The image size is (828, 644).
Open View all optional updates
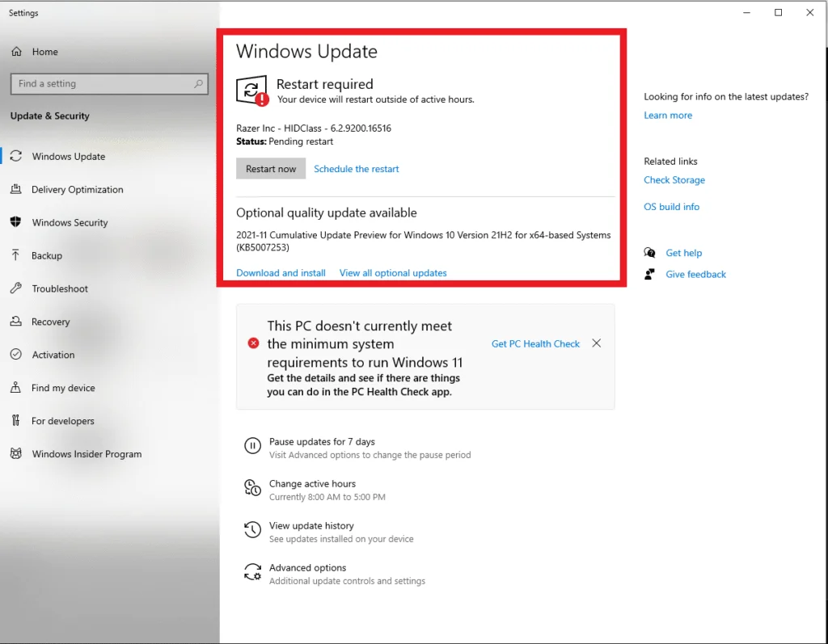pyautogui.click(x=393, y=273)
